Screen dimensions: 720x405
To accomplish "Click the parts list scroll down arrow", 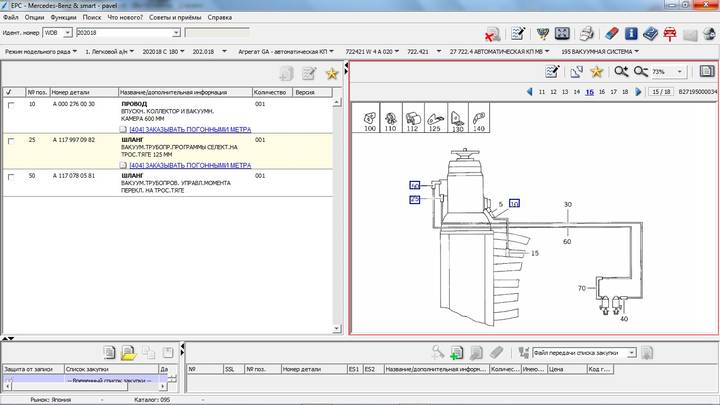I will (337, 329).
